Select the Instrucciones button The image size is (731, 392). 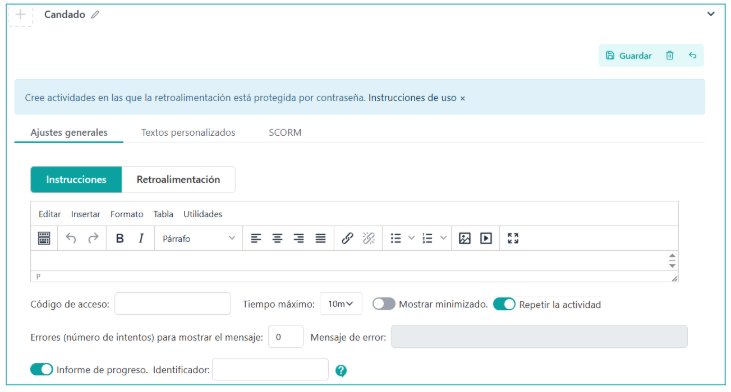tap(76, 179)
